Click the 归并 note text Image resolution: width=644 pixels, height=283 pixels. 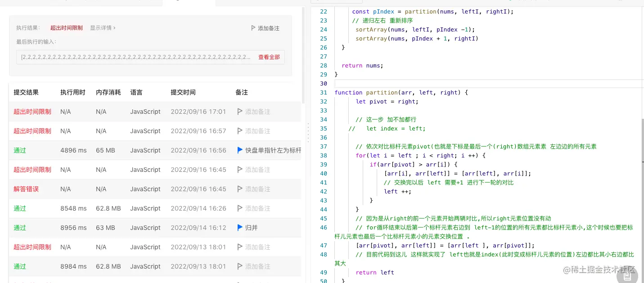point(252,228)
